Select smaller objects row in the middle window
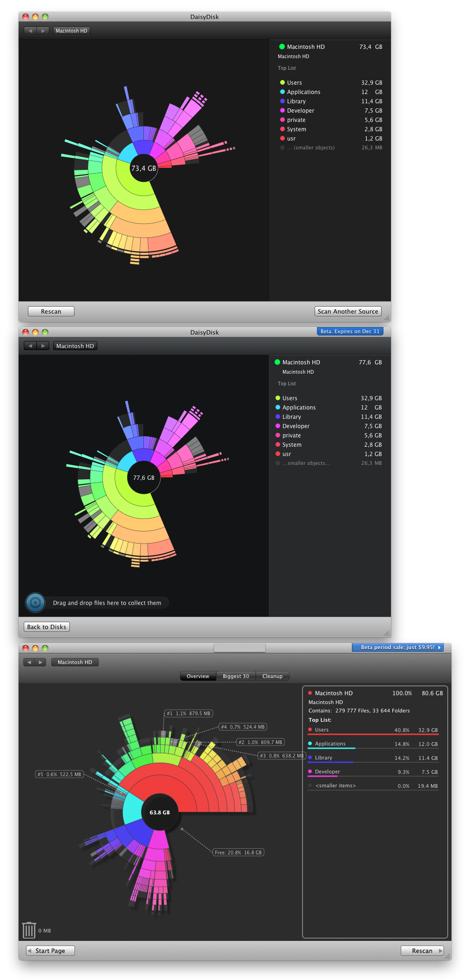The image size is (464, 980). pos(329,463)
